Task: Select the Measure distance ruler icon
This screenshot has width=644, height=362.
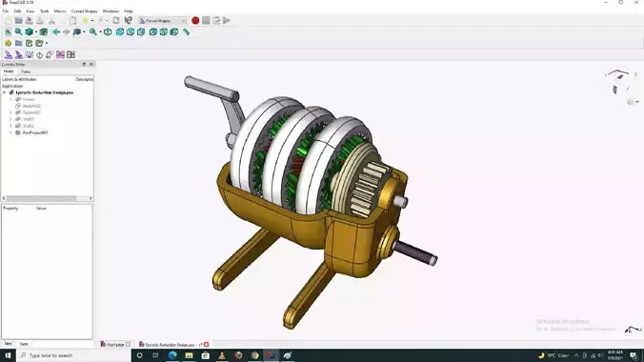Action: pos(186,32)
